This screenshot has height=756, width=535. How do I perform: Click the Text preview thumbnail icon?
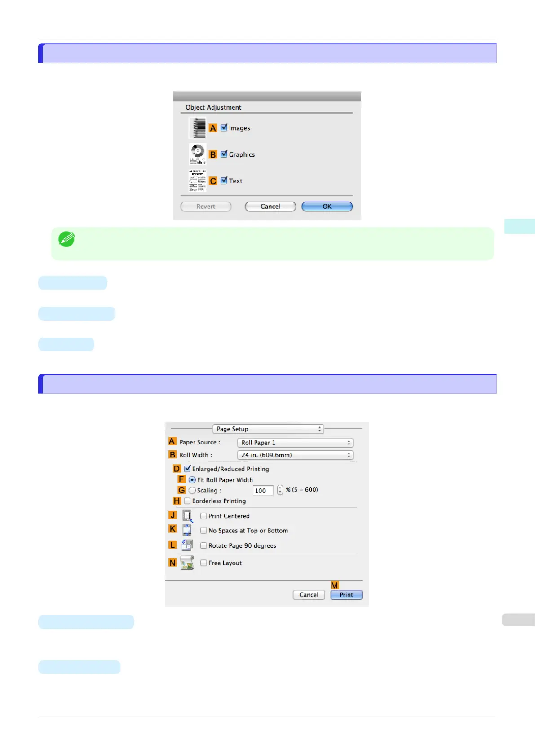[x=198, y=180]
